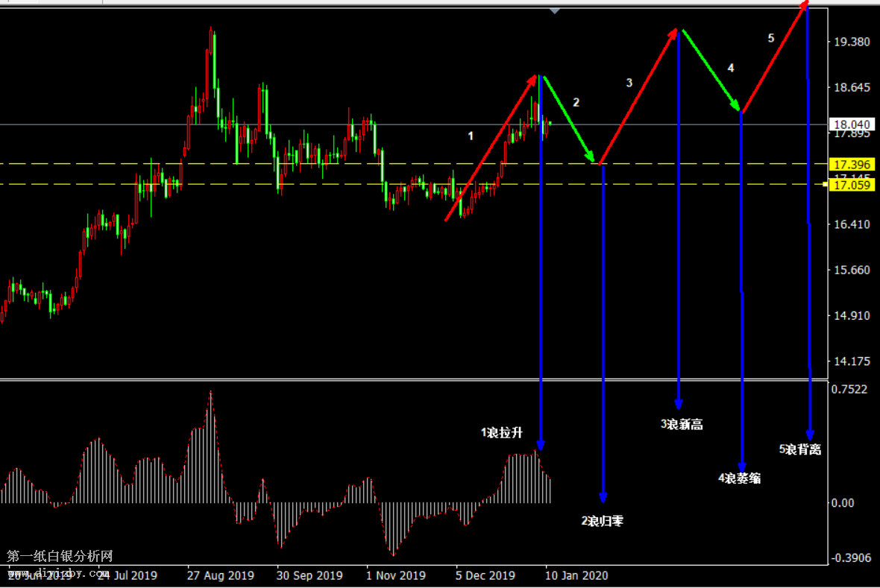
Task: Select the wave number 1 label
Action: (x=471, y=136)
